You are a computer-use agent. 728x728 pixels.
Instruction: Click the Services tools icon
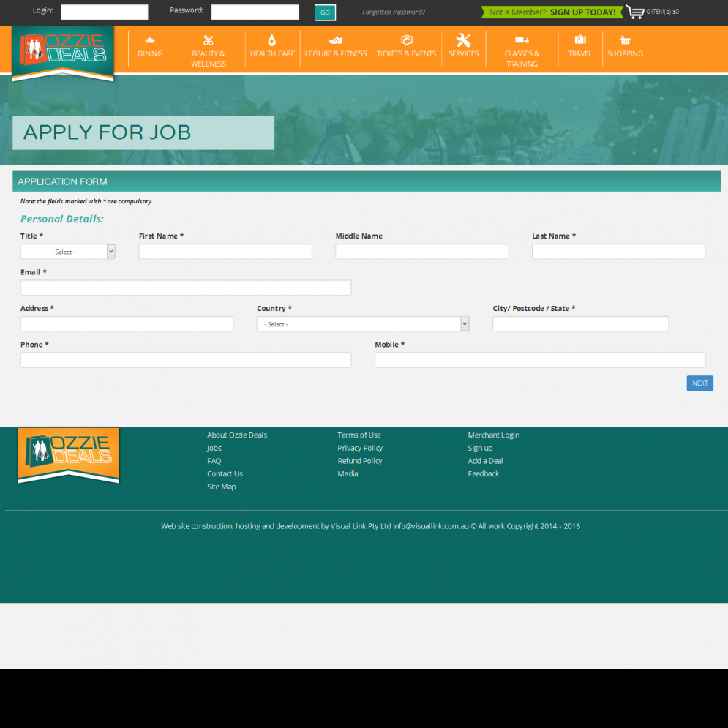coord(463,40)
